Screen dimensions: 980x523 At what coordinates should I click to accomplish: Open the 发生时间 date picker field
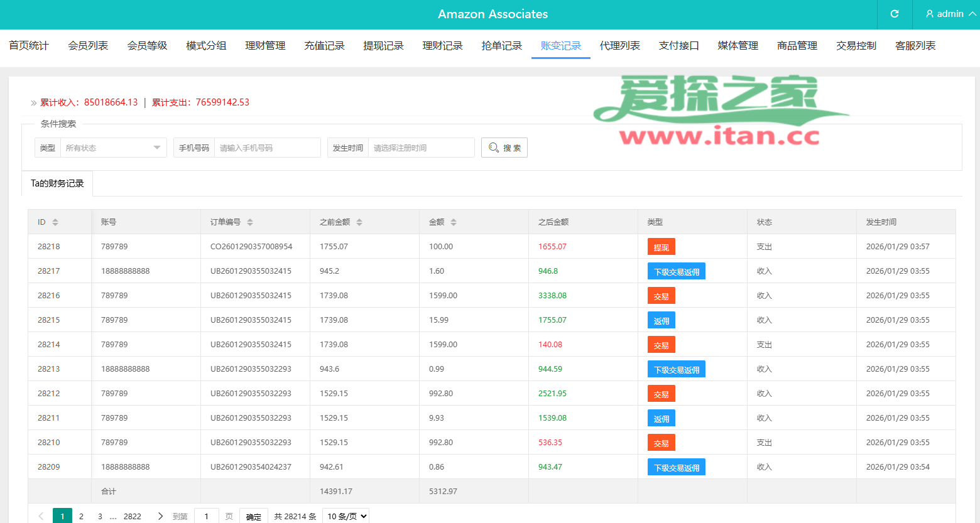[x=420, y=148]
